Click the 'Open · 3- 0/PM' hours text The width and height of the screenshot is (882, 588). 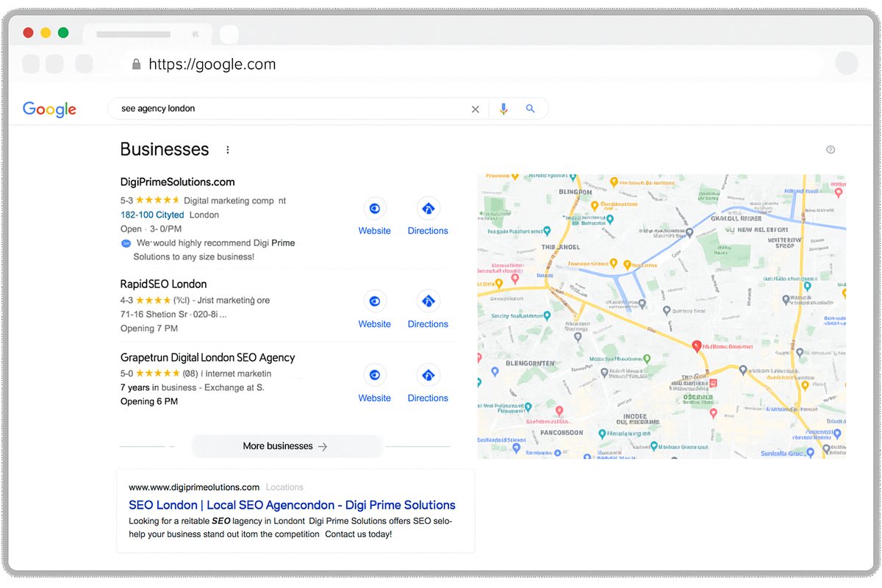tap(151, 229)
